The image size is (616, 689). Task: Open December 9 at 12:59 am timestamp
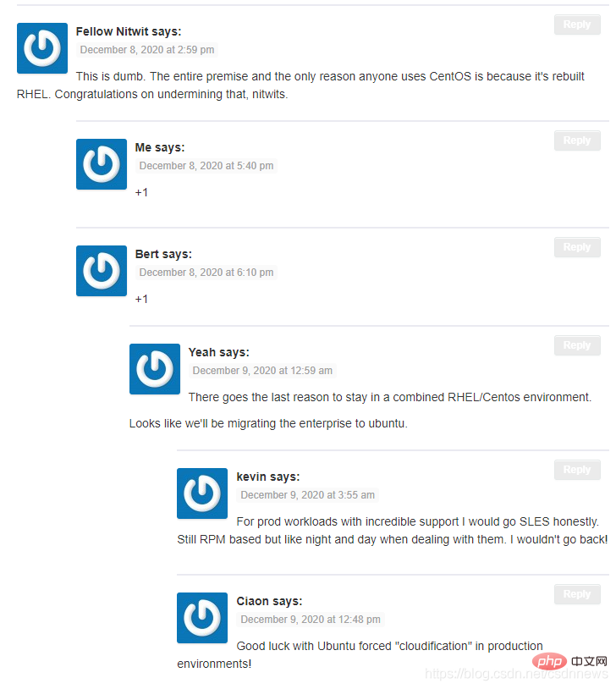[x=262, y=371]
